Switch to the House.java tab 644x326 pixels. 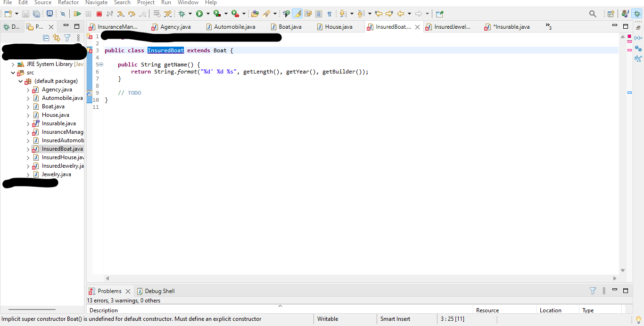pos(339,27)
